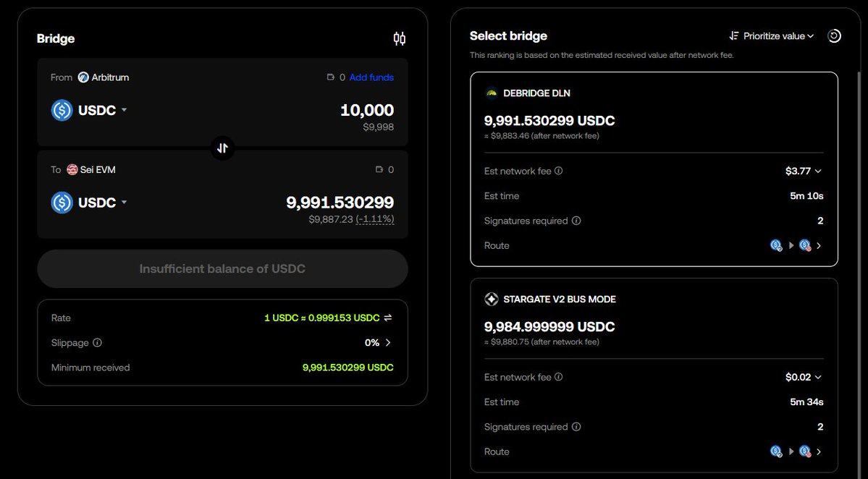The width and height of the screenshot is (868, 479).
Task: Open bridge settings sliders icon
Action: click(x=399, y=38)
